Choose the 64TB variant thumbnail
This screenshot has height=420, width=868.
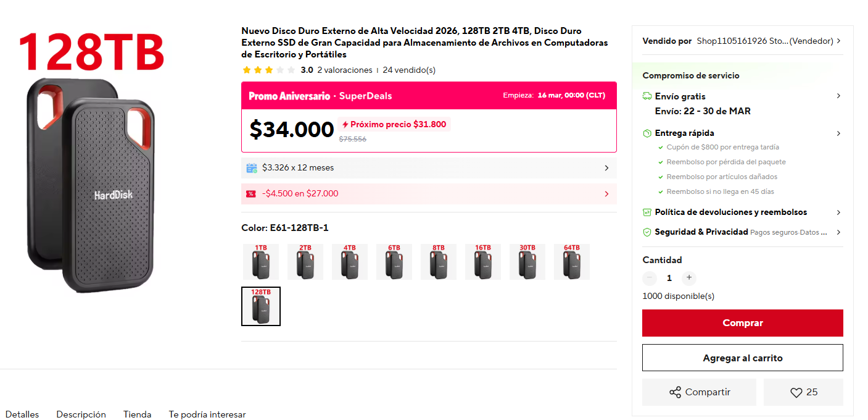[572, 262]
